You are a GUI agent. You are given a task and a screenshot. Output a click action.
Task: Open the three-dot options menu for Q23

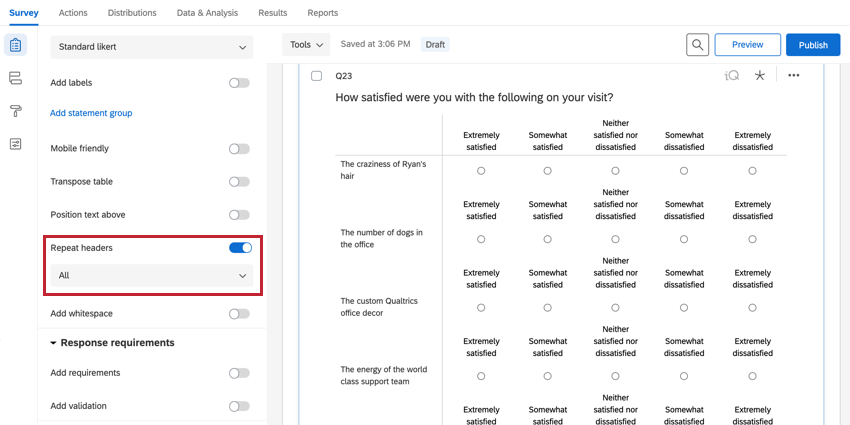pos(793,76)
